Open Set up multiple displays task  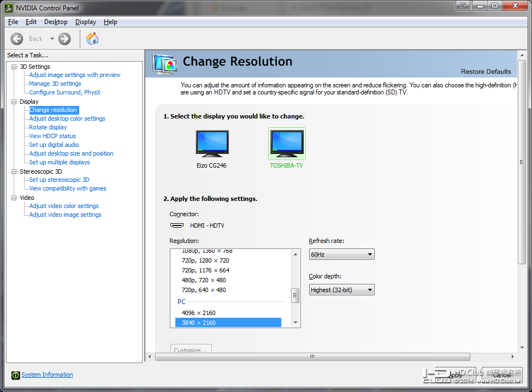coord(60,163)
